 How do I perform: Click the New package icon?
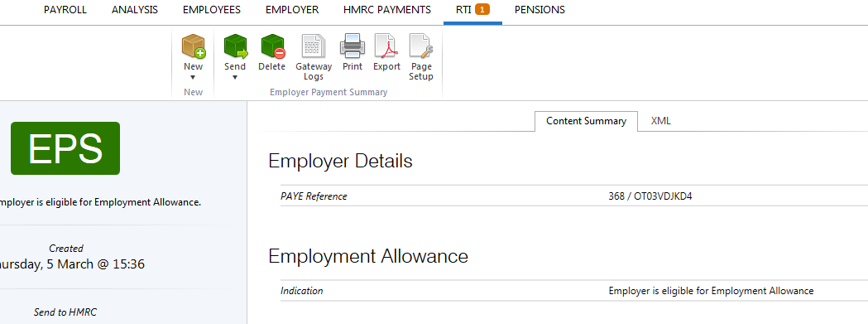pos(193,46)
